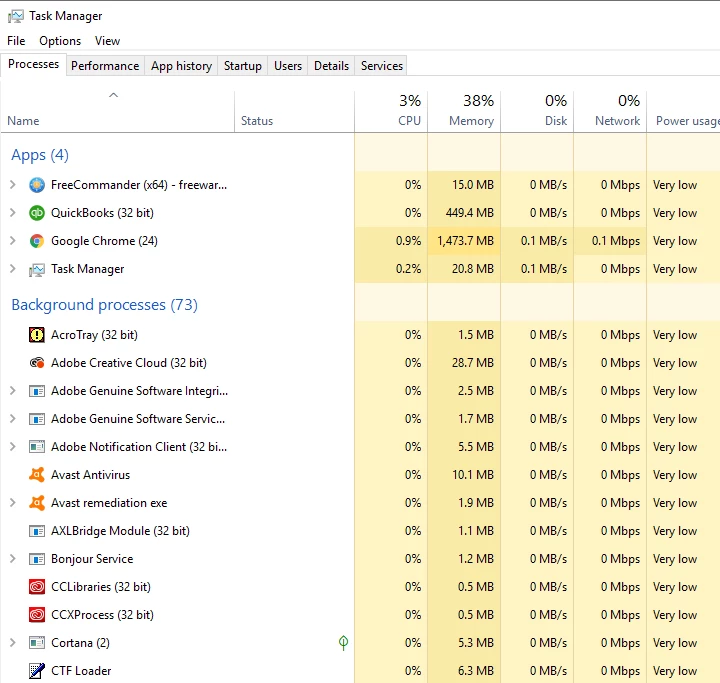Open the Options menu

coord(60,41)
